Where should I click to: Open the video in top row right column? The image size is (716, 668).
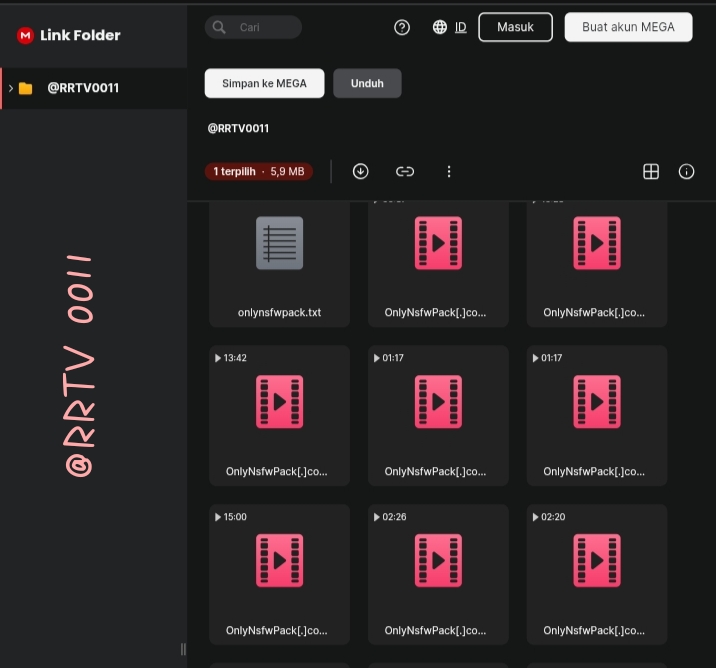coord(597,264)
